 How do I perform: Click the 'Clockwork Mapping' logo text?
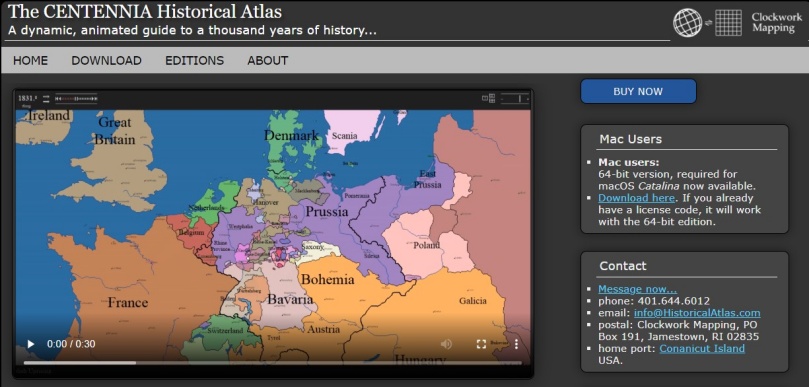776,22
